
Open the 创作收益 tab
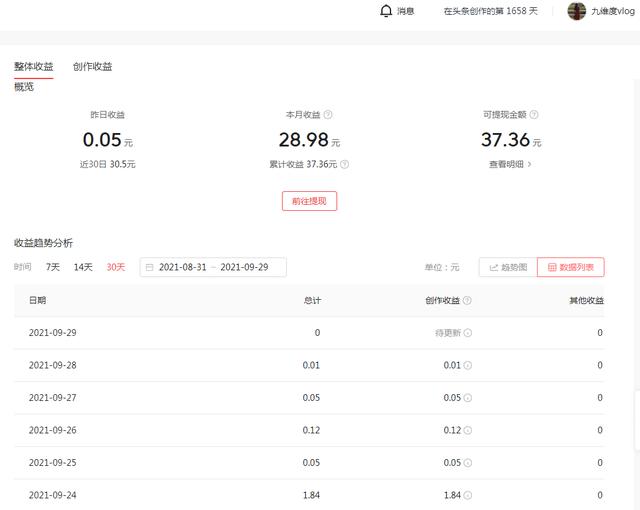click(93, 67)
